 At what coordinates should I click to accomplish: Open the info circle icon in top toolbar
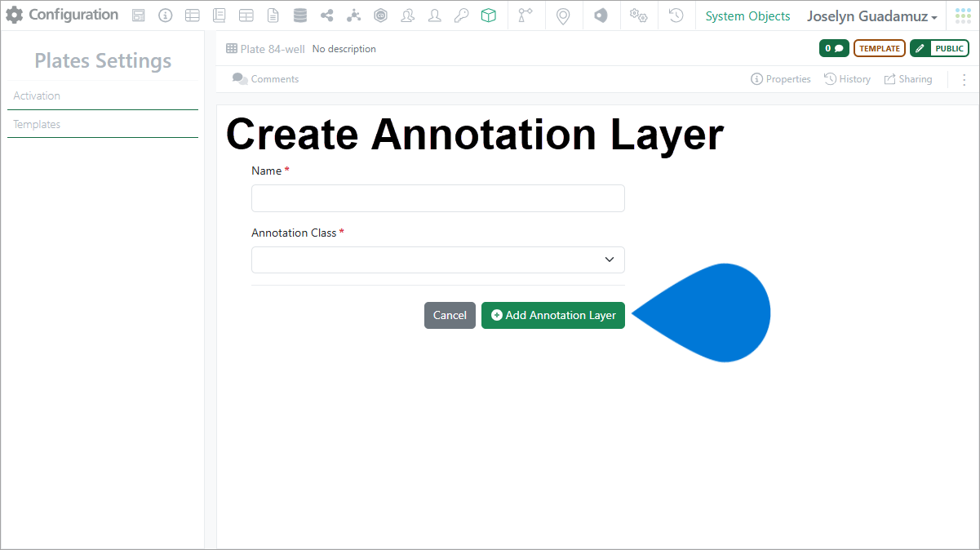click(x=165, y=16)
